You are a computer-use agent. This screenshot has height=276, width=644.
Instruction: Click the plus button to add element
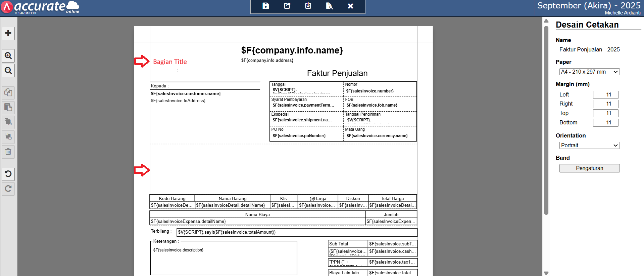coord(8,33)
